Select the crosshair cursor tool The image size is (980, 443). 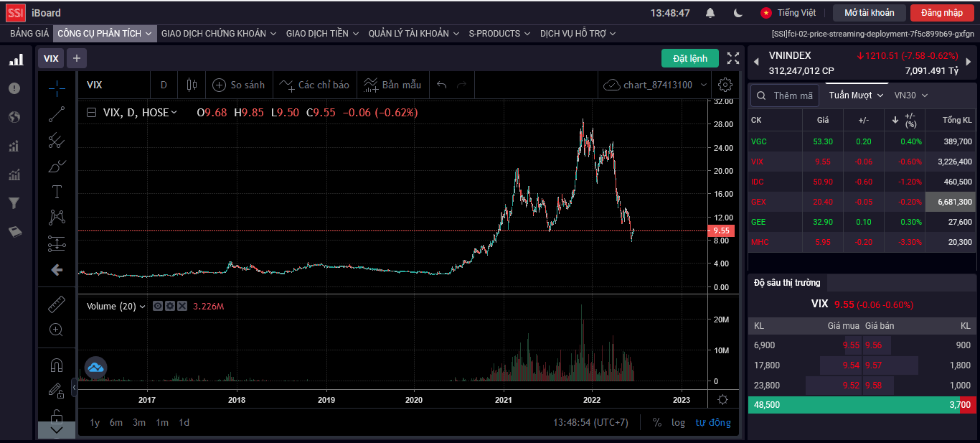(57, 88)
